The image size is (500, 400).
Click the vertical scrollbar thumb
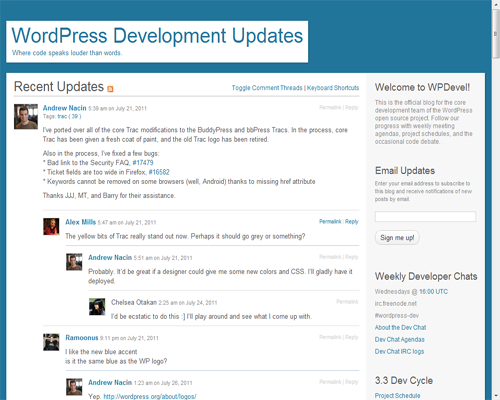click(x=496, y=33)
